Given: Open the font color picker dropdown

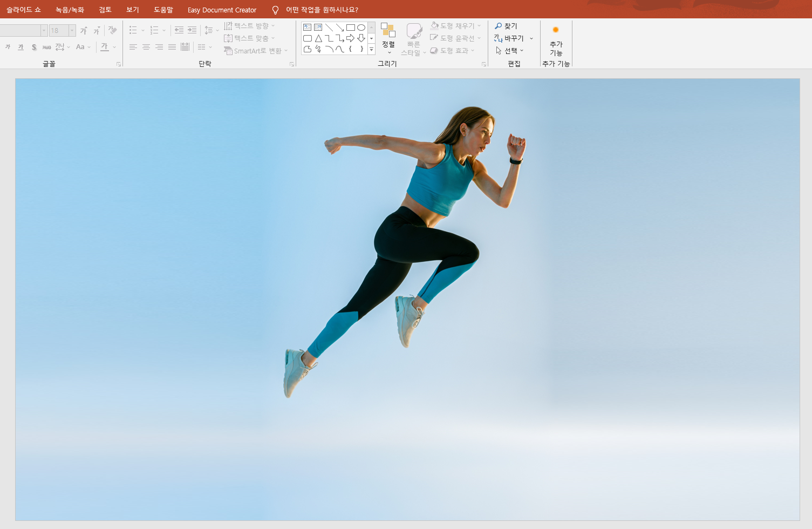Looking at the screenshot, I should click(114, 47).
